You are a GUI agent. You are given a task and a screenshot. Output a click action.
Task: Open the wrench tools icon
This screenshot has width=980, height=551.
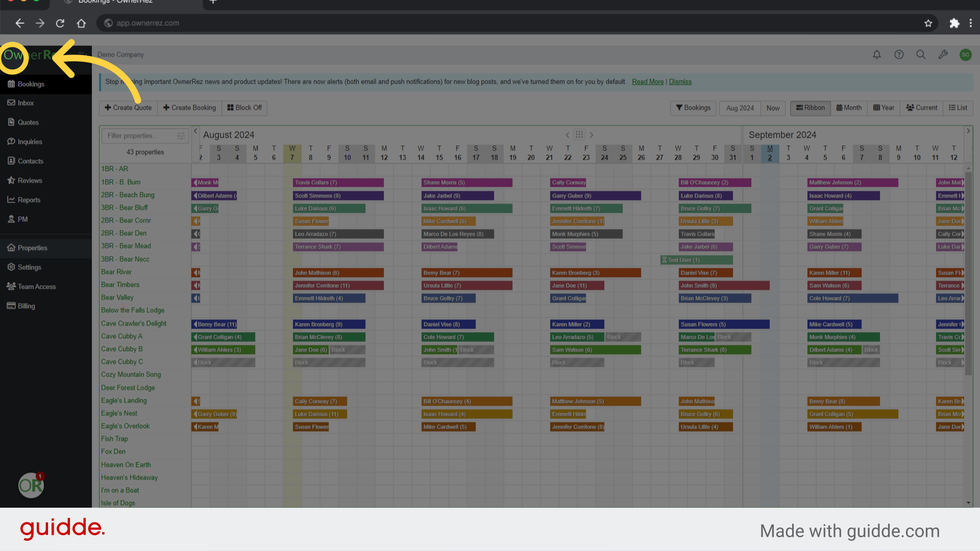(x=943, y=55)
